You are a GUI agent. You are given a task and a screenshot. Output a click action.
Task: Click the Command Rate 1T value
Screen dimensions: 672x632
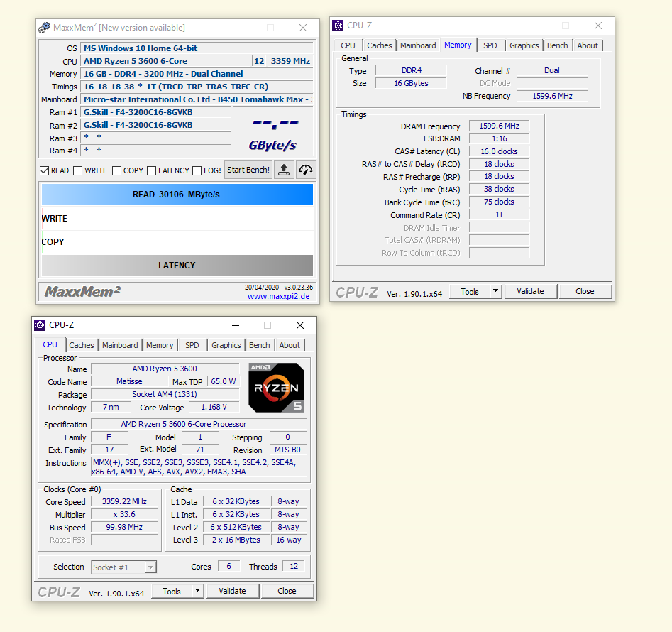pos(500,215)
